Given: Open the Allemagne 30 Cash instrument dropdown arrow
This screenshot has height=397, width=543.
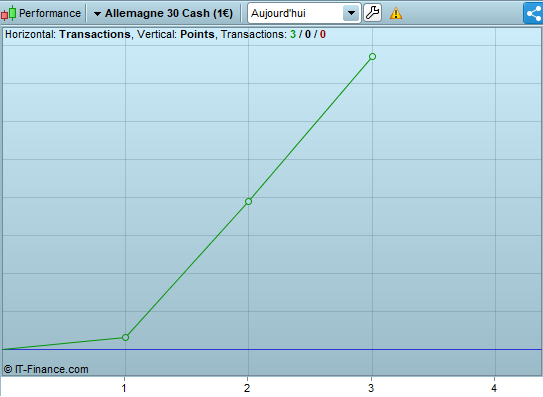Looking at the screenshot, I should coord(97,14).
